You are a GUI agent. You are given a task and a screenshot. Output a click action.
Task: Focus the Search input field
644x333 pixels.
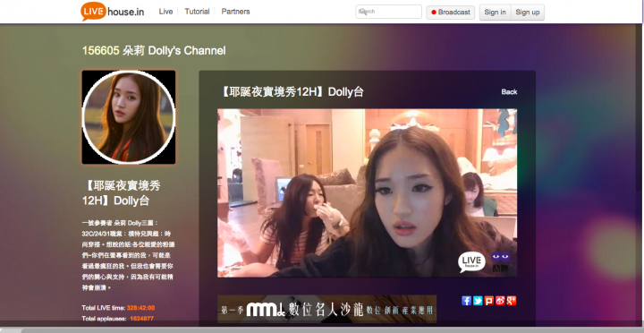[388, 12]
